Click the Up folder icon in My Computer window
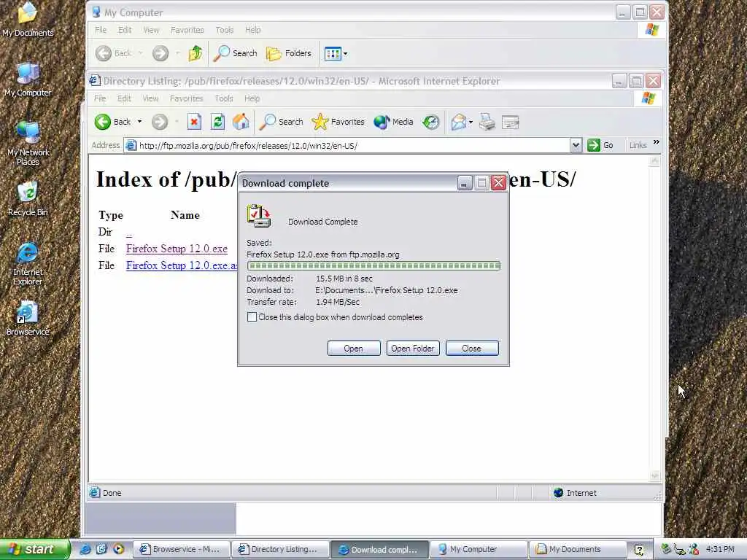 point(196,52)
